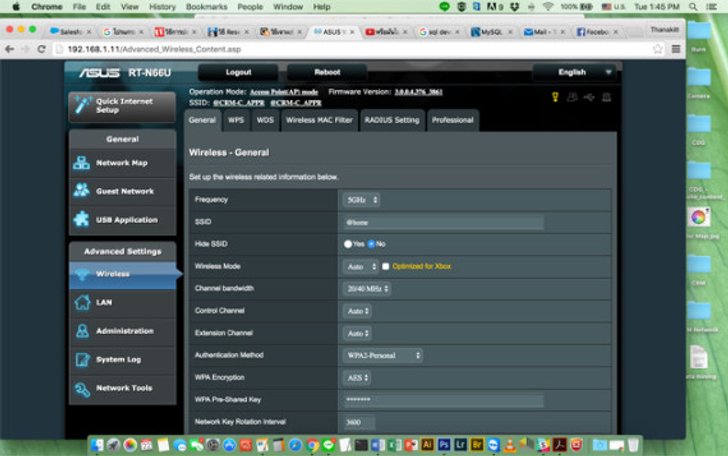This screenshot has width=728, height=456.
Task: Set Hide SSID to No
Action: pyautogui.click(x=371, y=244)
